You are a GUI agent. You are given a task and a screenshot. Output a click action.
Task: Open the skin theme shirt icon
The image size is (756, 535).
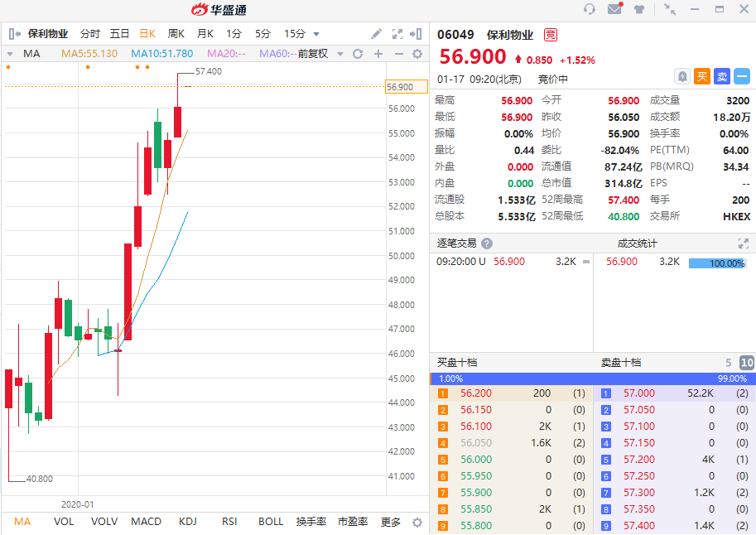tap(639, 9)
